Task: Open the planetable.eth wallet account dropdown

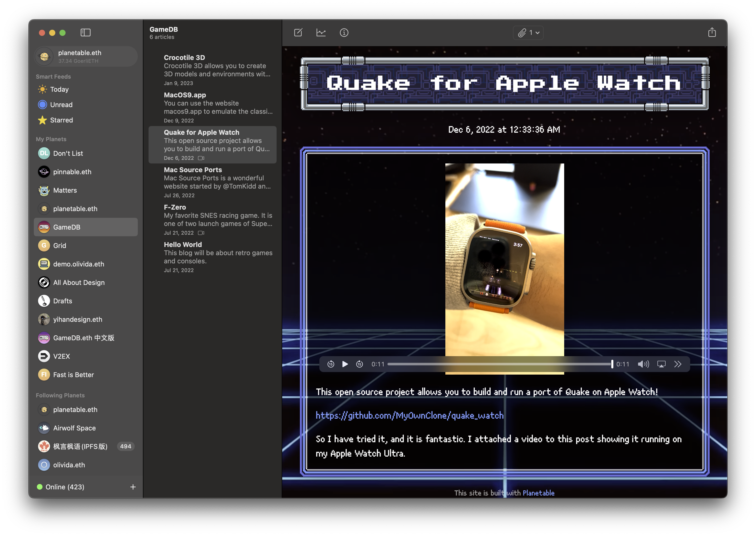Action: coord(86,56)
